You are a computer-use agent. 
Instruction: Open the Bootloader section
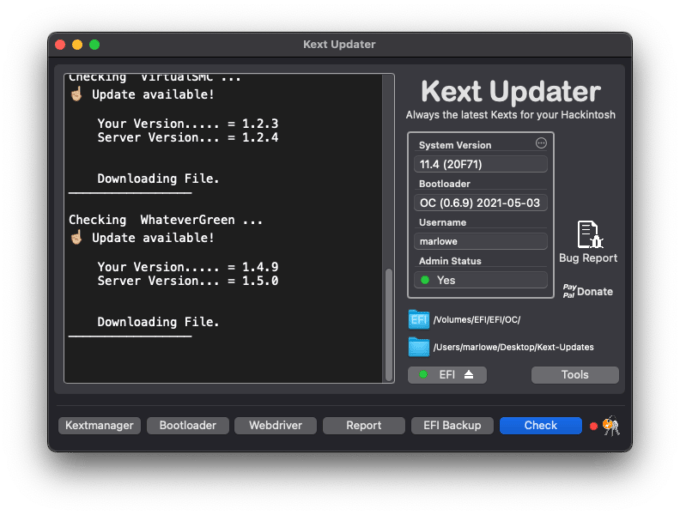[188, 426]
